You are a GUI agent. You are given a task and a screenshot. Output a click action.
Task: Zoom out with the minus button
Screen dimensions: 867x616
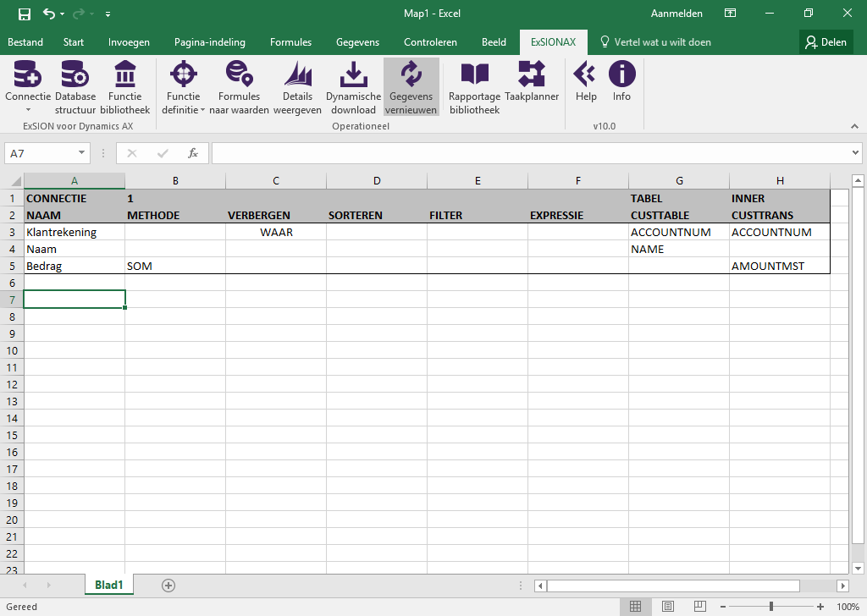point(723,607)
